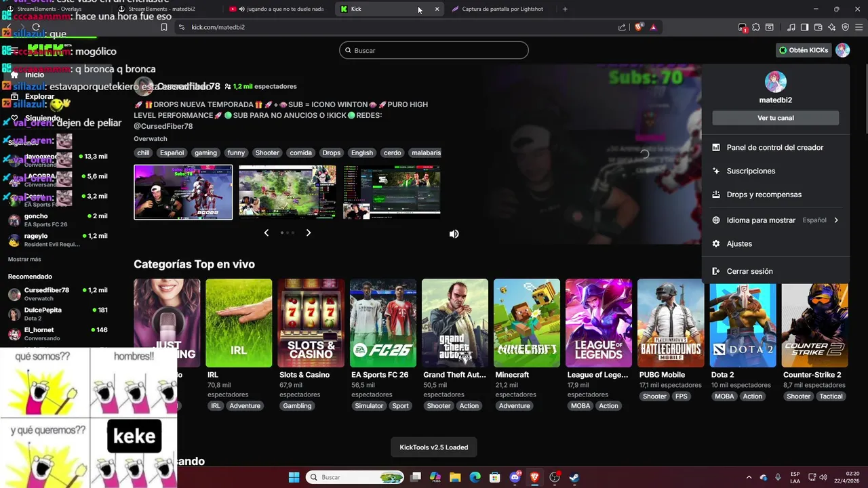Expand Idioma para mostrar language submenu
The width and height of the screenshot is (868, 488).
click(775, 220)
